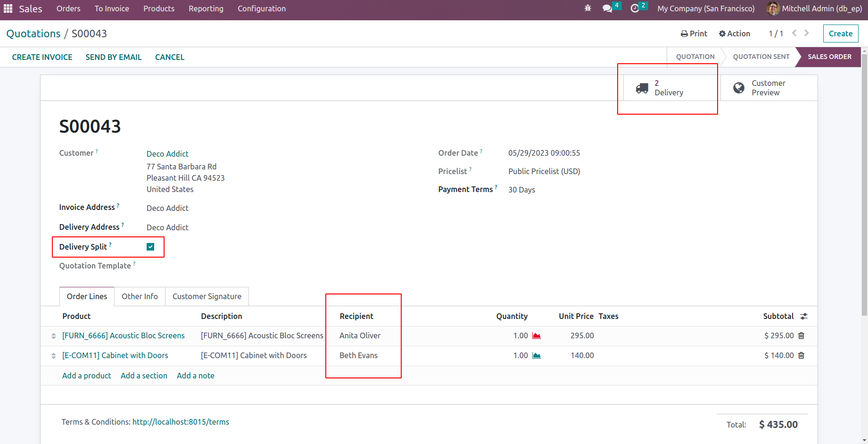The image size is (868, 444).
Task: Click the Invoice Address field value
Action: click(x=167, y=208)
